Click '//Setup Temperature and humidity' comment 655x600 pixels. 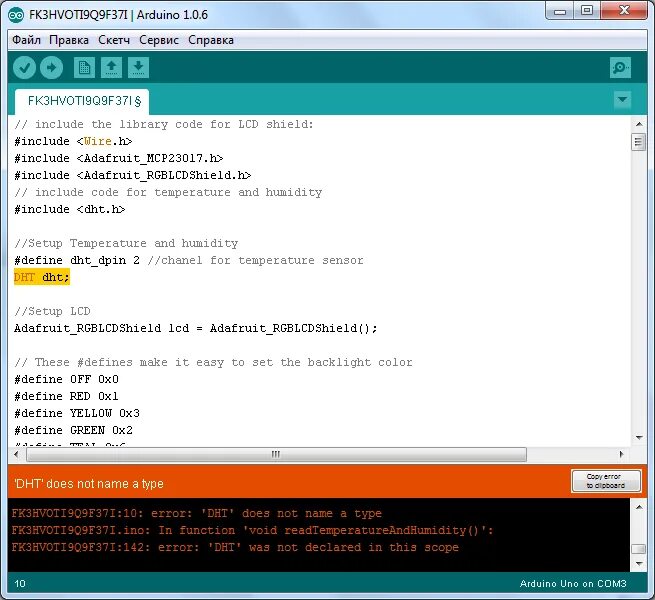point(126,243)
